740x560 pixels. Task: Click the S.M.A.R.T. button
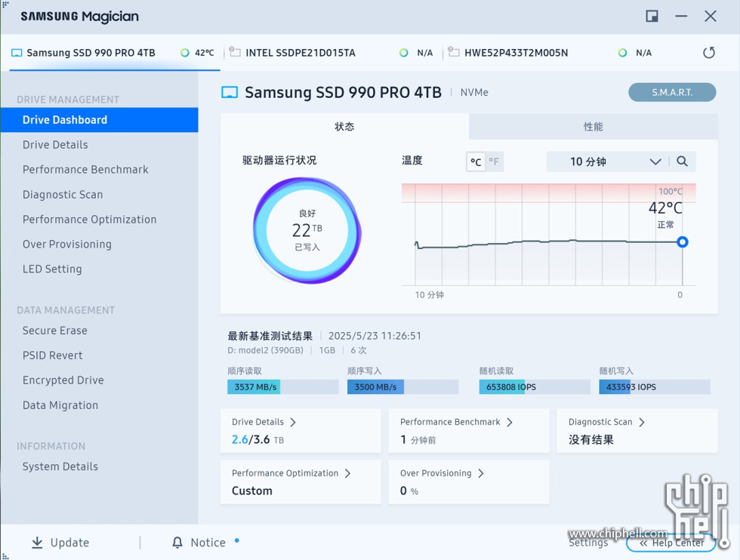[x=672, y=93]
